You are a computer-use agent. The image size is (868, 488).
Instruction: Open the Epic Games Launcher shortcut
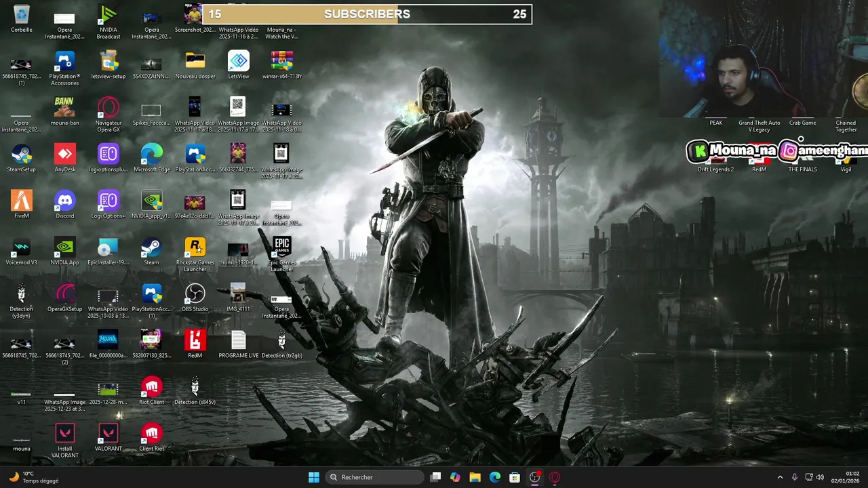tap(281, 255)
